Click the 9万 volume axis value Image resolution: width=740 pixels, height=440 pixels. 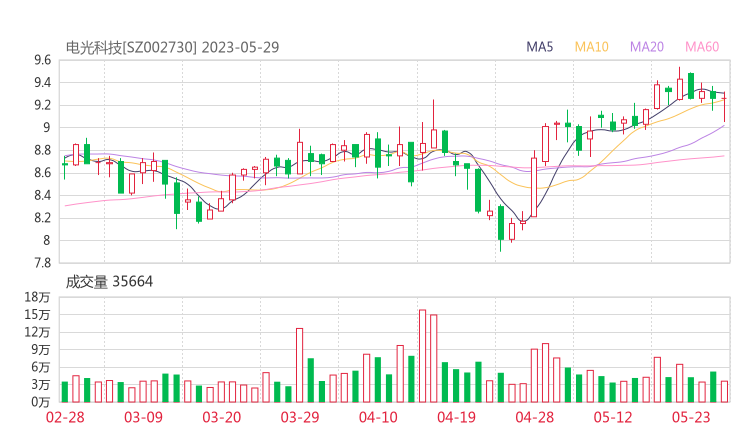coord(41,349)
